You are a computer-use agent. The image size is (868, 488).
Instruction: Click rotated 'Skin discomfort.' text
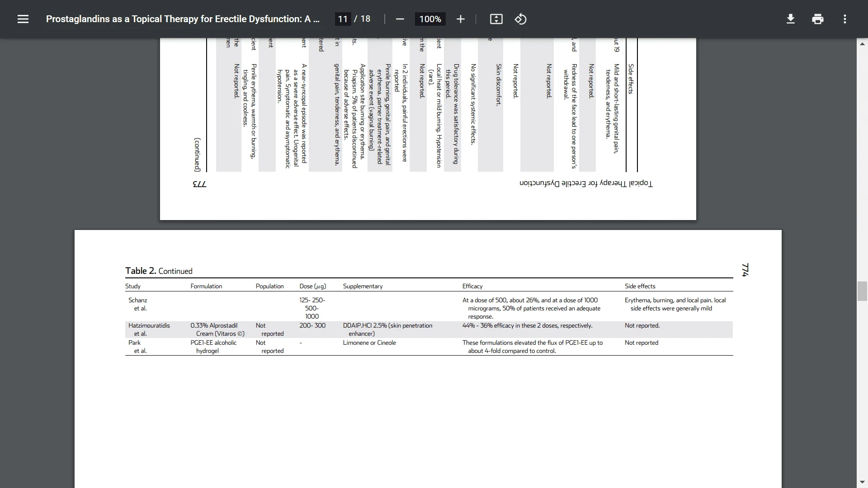[x=499, y=84]
